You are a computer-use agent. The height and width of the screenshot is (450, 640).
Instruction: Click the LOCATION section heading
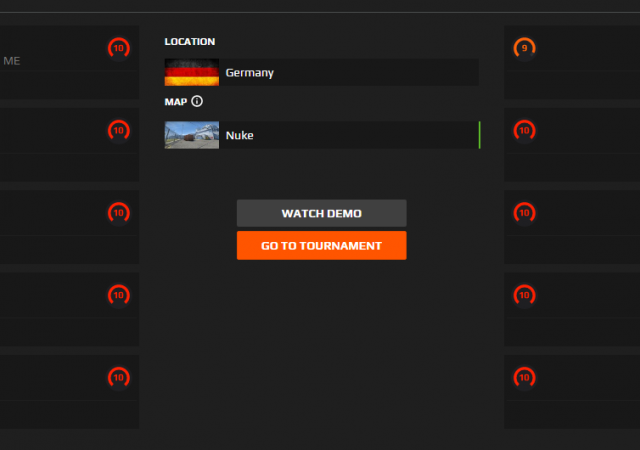coord(189,42)
